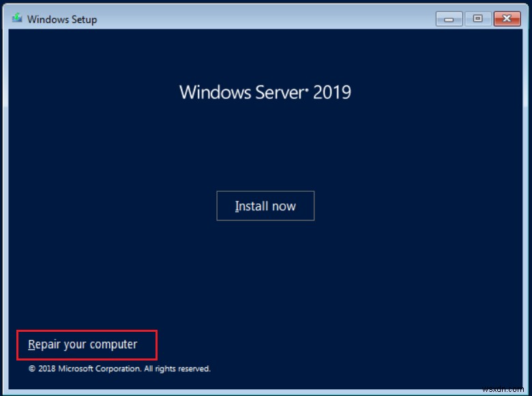Viewport: 532px width, 396px height.
Task: Click the Windows Server 2019 heading
Action: 265,92
